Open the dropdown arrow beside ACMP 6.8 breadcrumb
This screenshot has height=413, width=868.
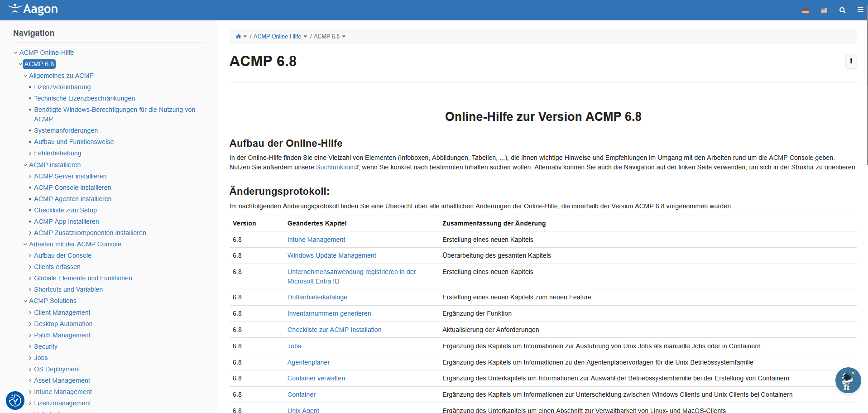(x=344, y=36)
